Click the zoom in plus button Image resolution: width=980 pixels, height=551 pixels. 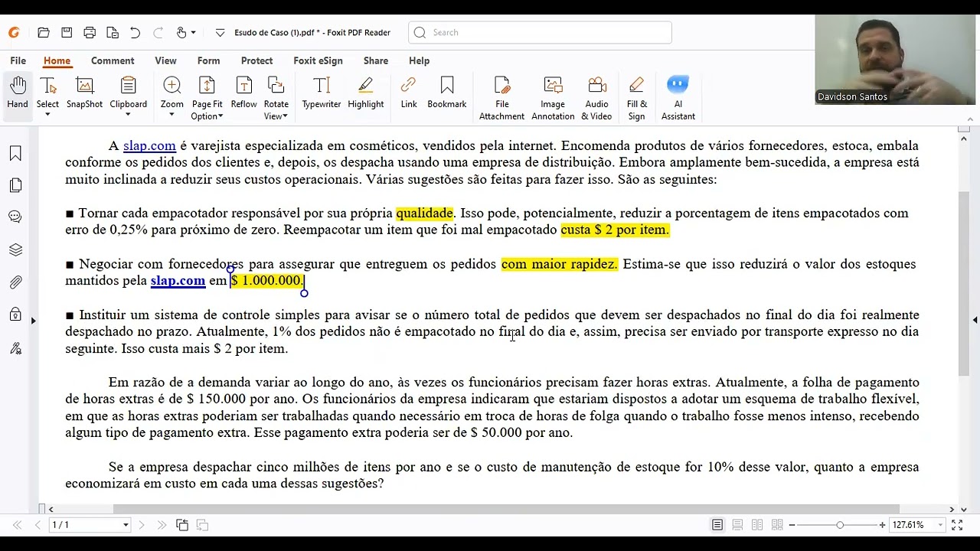[882, 525]
